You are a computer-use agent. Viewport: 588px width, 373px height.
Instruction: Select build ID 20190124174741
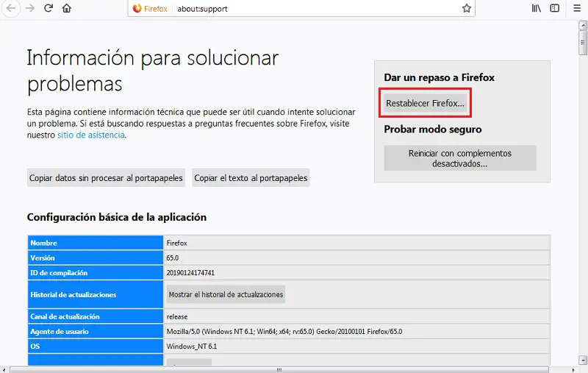coord(190,273)
